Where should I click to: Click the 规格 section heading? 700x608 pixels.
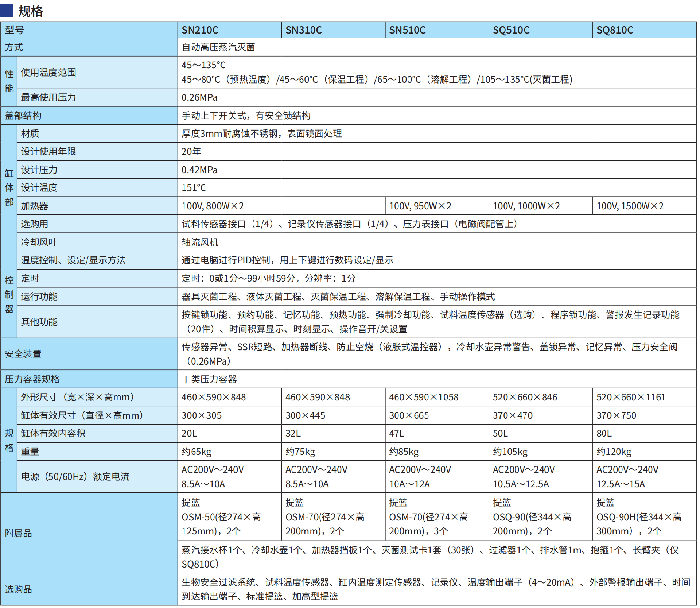pyautogui.click(x=31, y=11)
